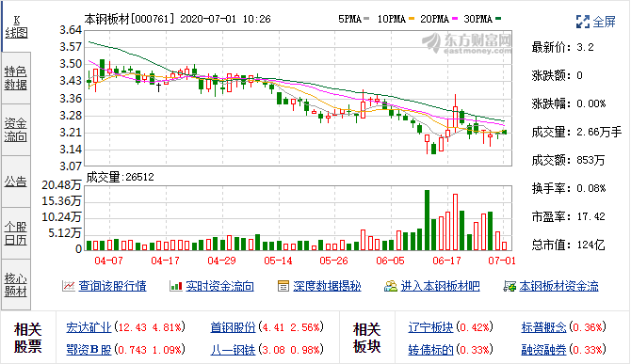631x364 pixels.
Task: Click the 全屏 fullscreen link
Action: tap(604, 22)
